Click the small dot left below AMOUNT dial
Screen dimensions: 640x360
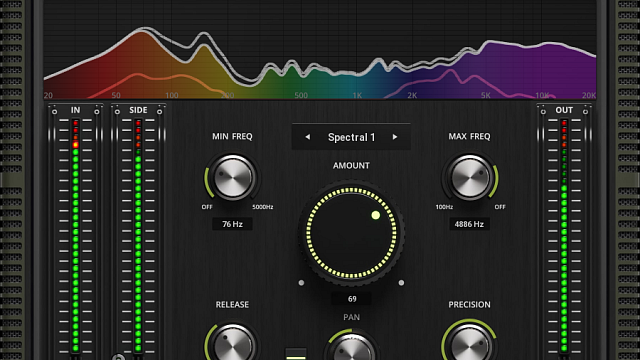(x=301, y=282)
